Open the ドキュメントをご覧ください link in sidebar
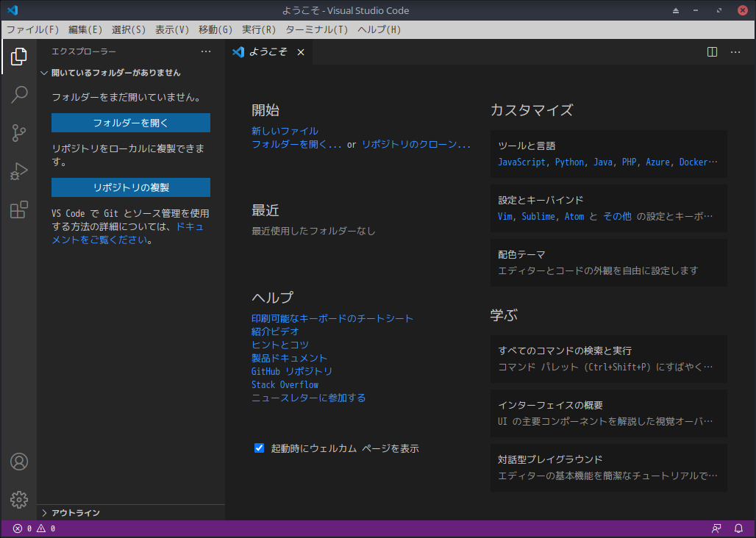The width and height of the screenshot is (756, 538). tap(128, 233)
